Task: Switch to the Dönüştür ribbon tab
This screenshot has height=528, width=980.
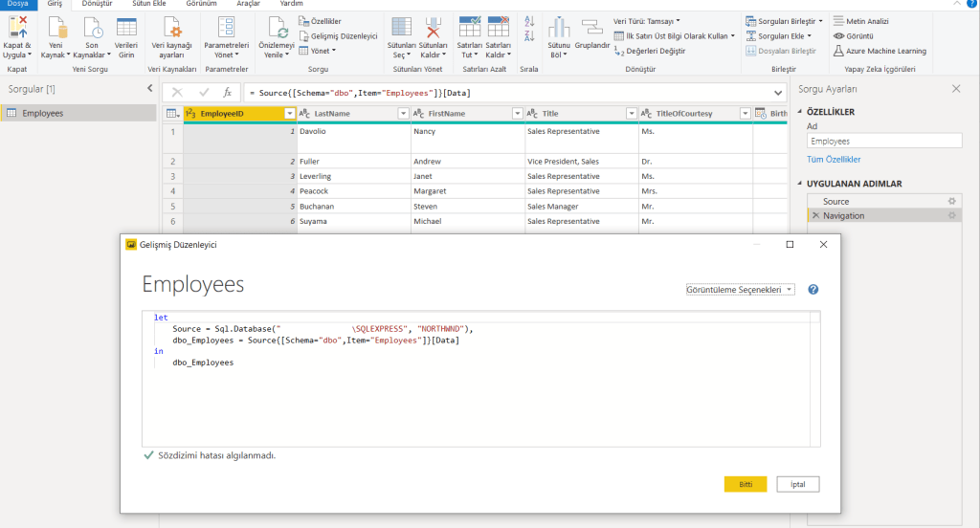Action: [96, 5]
